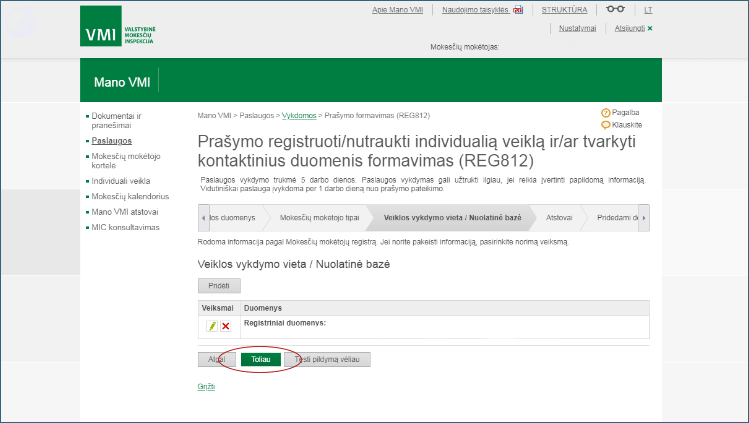This screenshot has height=423, width=749.
Task: Log out via Atsijungti link
Action: pos(630,28)
